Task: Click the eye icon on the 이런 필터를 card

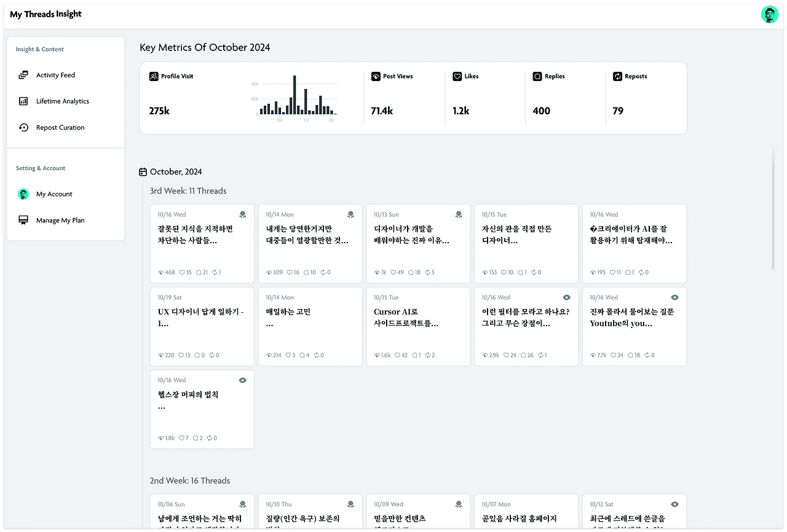Action: 567,297
